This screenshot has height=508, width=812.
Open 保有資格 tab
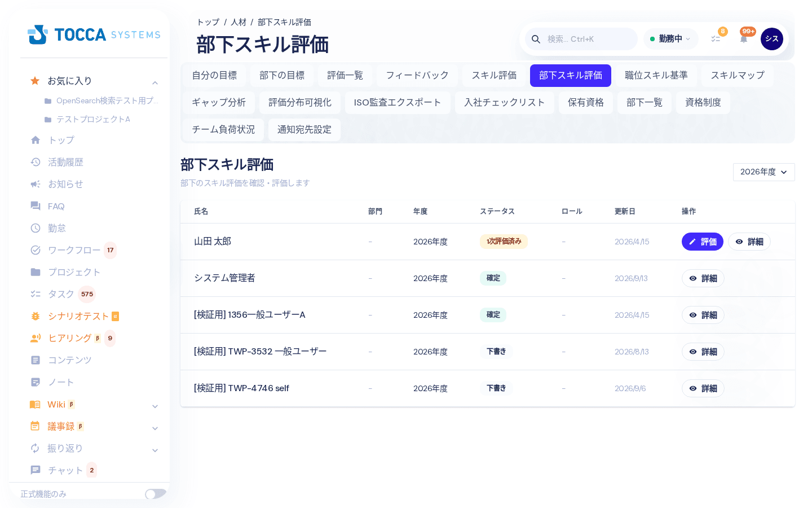point(586,103)
